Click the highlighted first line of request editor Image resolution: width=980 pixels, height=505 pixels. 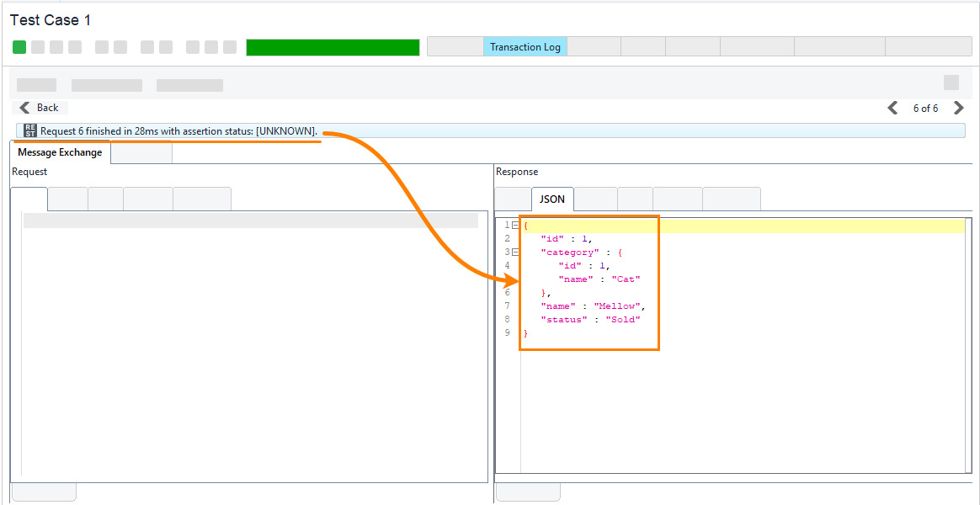coord(250,221)
